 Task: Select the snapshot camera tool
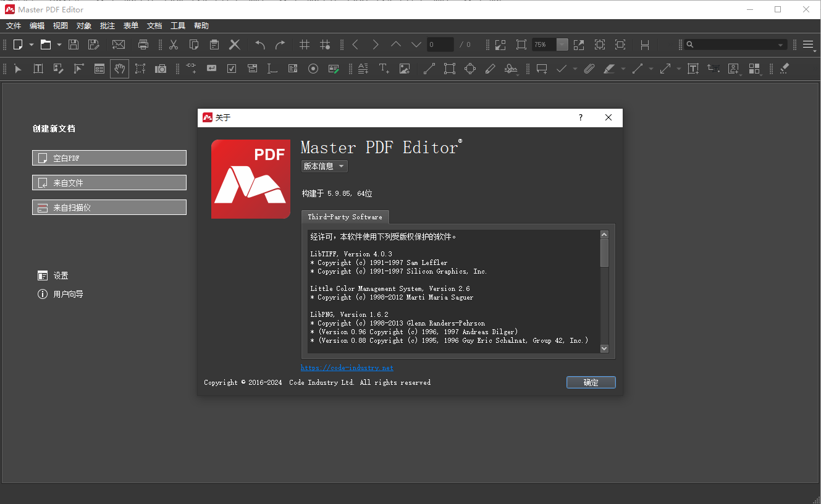tap(161, 69)
